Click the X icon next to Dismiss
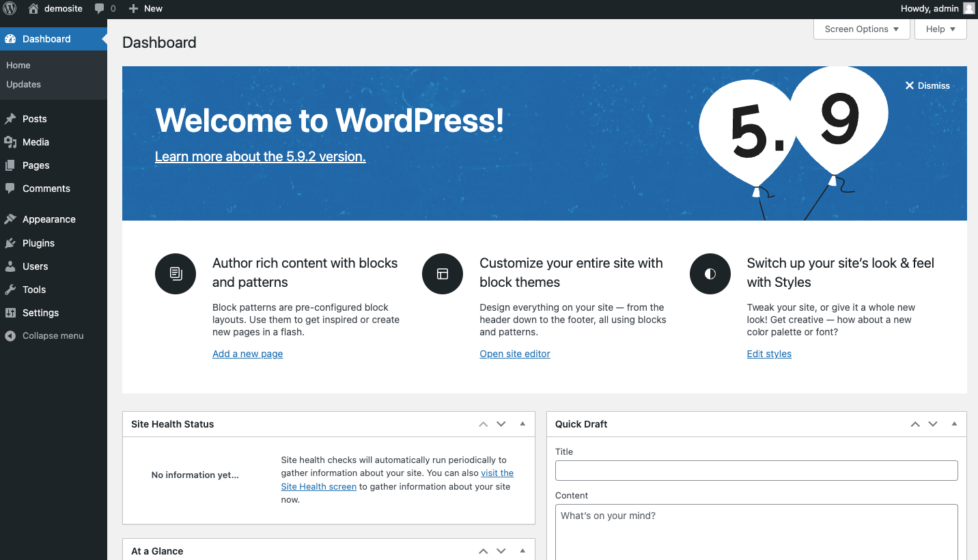This screenshot has width=978, height=560. pyautogui.click(x=910, y=85)
